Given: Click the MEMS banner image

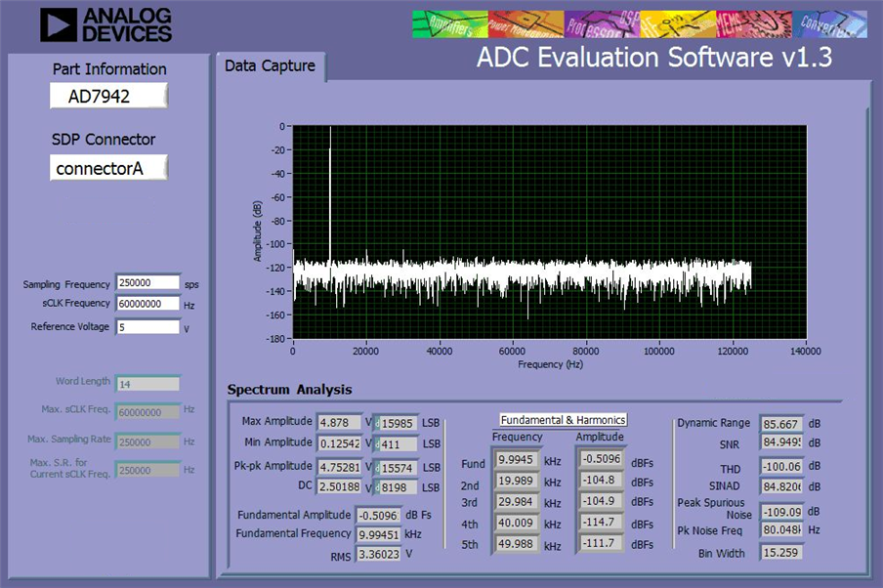Looking at the screenshot, I should (754, 24).
